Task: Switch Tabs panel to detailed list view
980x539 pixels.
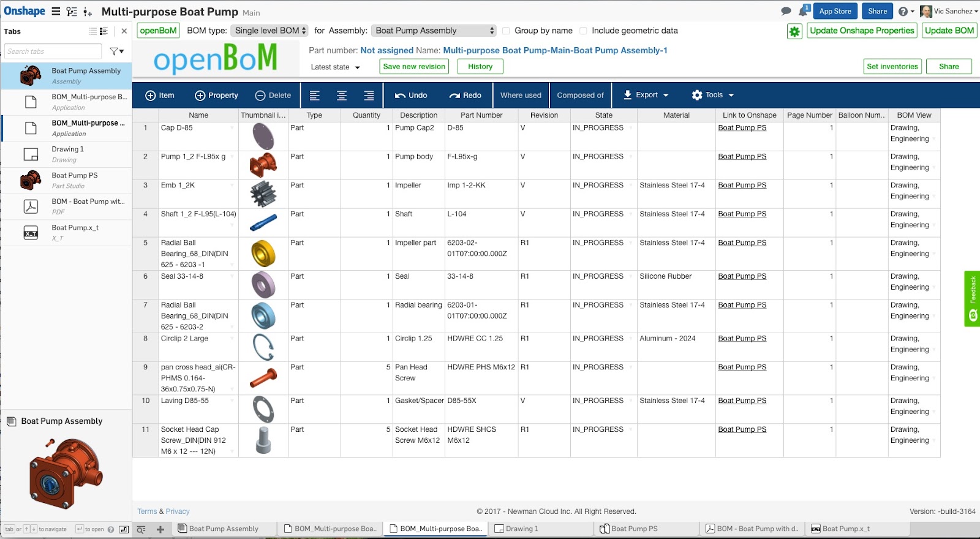Action: (x=104, y=31)
